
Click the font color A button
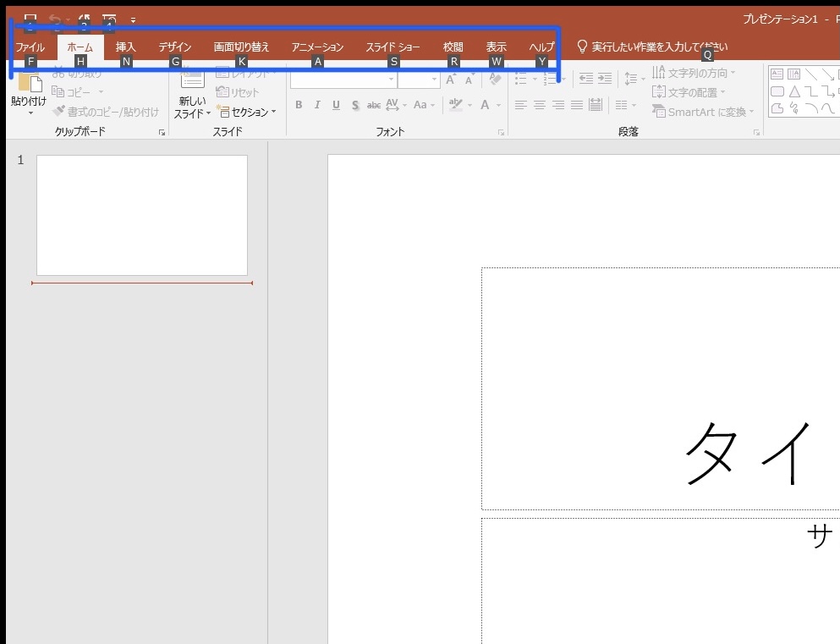point(485,104)
